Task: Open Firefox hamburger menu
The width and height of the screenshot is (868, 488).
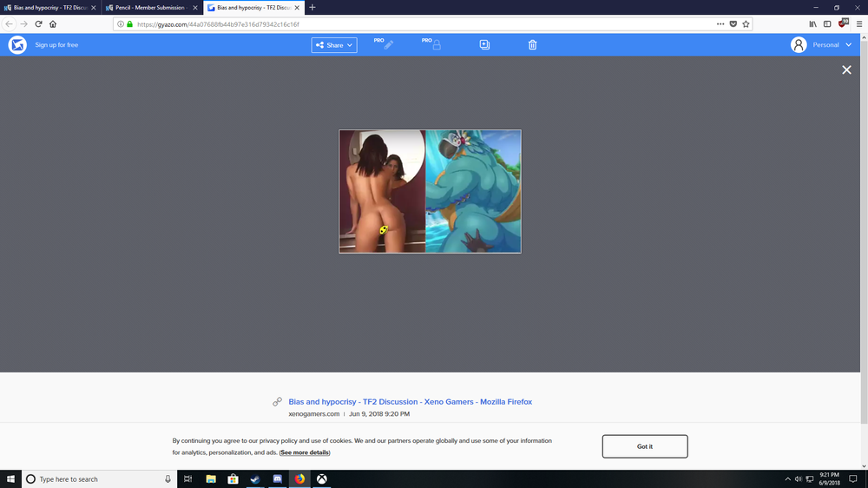Action: [x=859, y=23]
